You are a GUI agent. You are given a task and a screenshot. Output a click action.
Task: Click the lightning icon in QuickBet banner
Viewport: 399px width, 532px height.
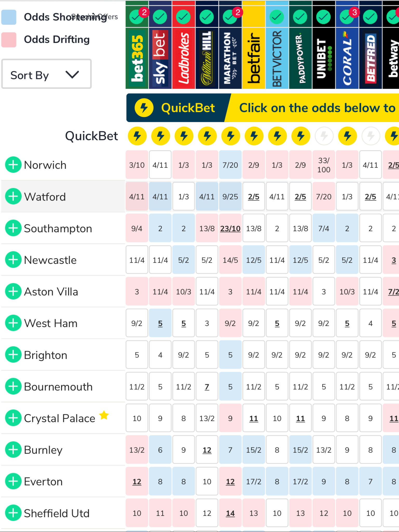point(144,108)
